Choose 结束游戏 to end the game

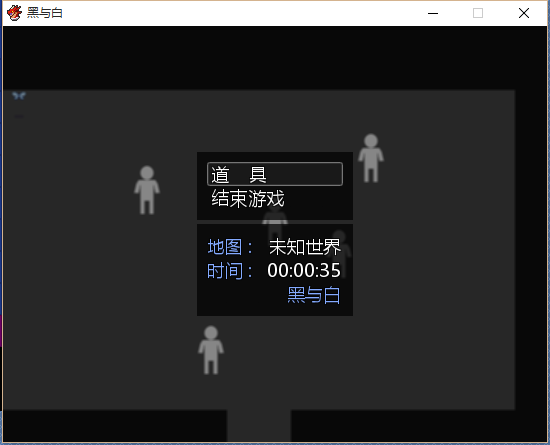(x=248, y=199)
